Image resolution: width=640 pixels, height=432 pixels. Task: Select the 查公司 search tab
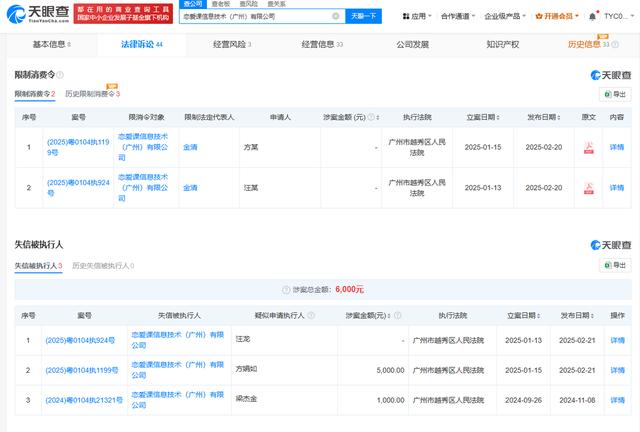click(x=193, y=4)
